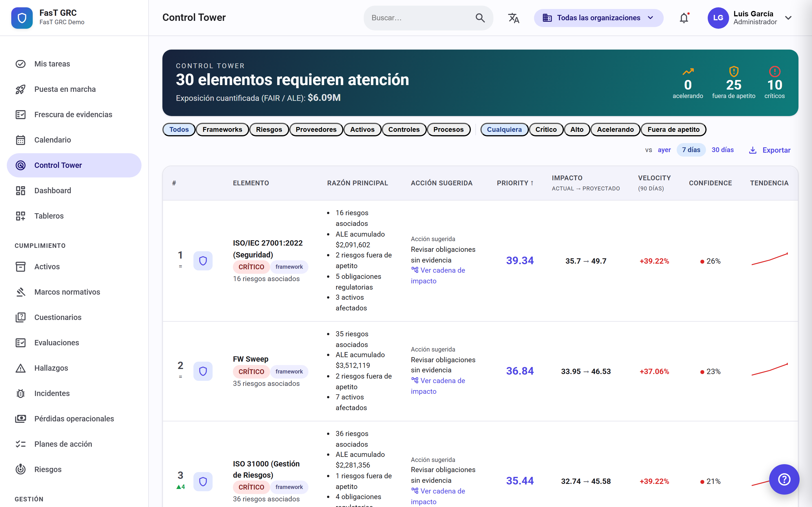812x507 pixels.
Task: Toggle the Crítico severity filter
Action: (546, 130)
